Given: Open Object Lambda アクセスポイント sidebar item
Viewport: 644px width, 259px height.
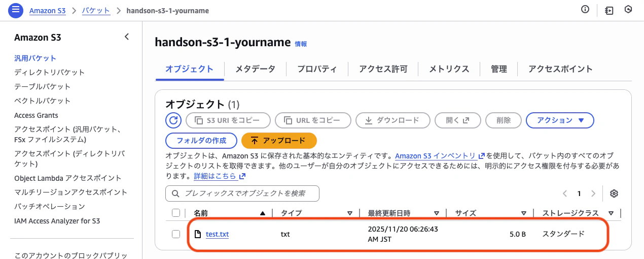Looking at the screenshot, I should [x=68, y=178].
